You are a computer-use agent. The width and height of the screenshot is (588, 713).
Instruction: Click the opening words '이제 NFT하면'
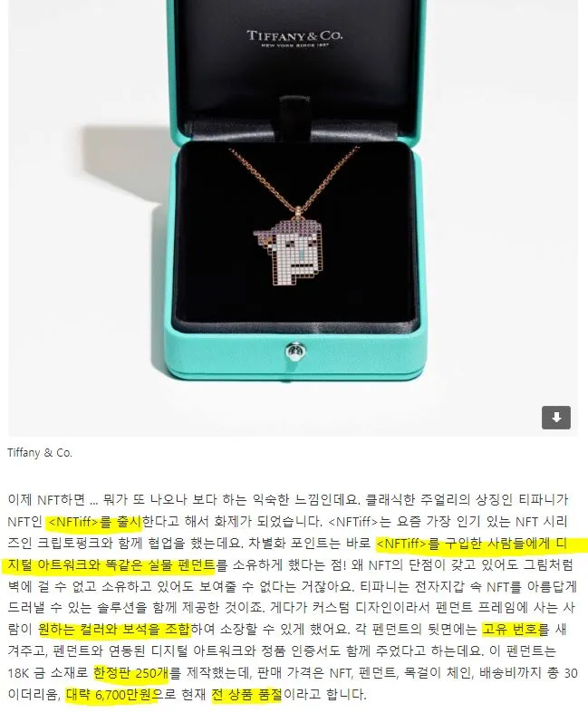pos(46,499)
